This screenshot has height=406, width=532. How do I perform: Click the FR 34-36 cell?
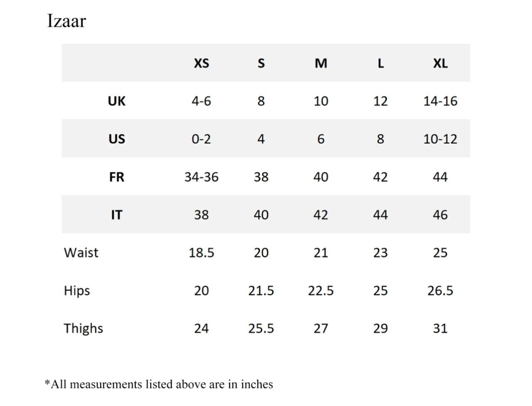point(201,177)
